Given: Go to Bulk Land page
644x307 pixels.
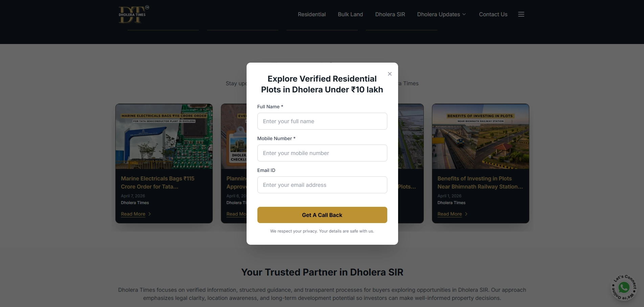Looking at the screenshot, I should 350,14.
